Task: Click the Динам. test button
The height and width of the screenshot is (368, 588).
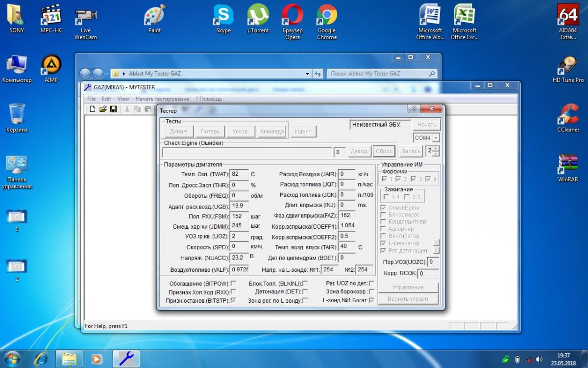Action: pos(179,131)
